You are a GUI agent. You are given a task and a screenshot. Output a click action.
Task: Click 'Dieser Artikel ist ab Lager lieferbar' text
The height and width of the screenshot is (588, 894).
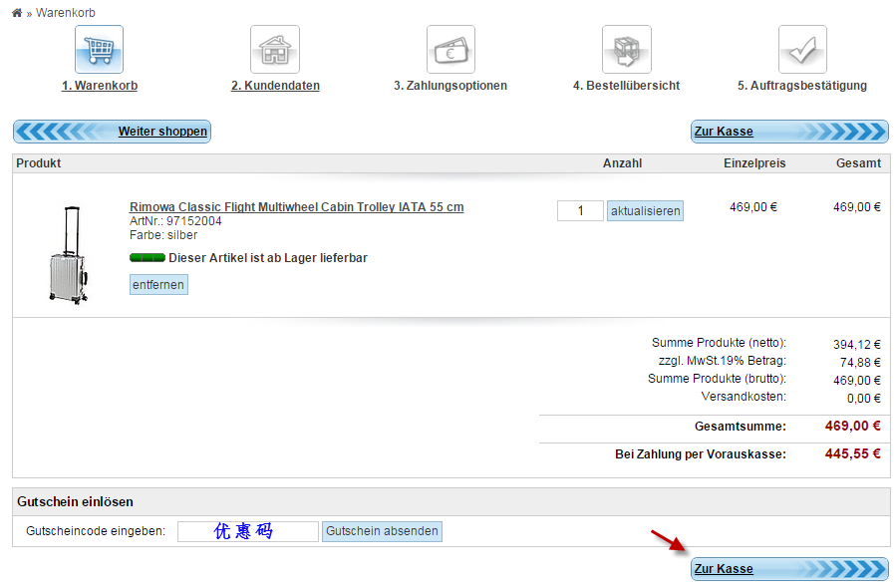click(268, 258)
